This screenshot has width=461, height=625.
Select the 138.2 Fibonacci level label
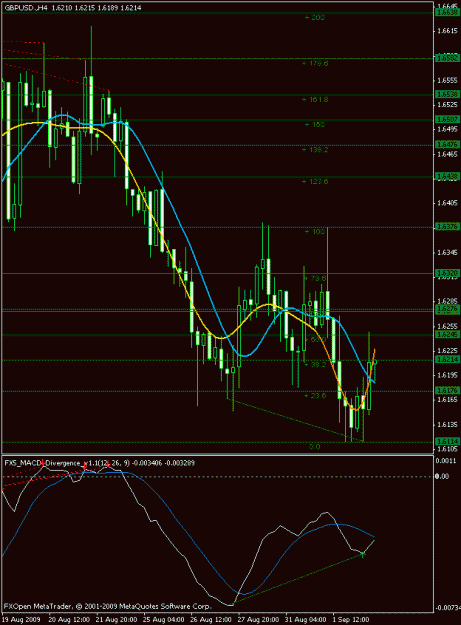pos(315,150)
